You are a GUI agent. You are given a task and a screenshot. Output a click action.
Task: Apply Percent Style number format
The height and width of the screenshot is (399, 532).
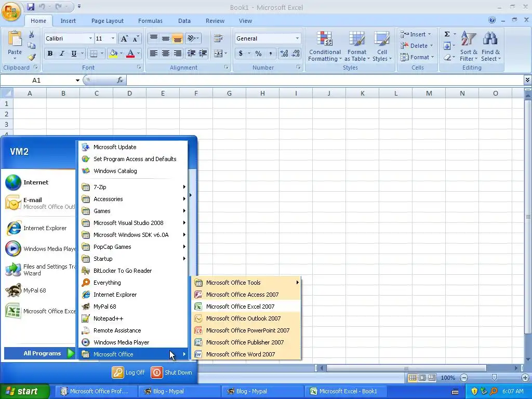pos(259,54)
